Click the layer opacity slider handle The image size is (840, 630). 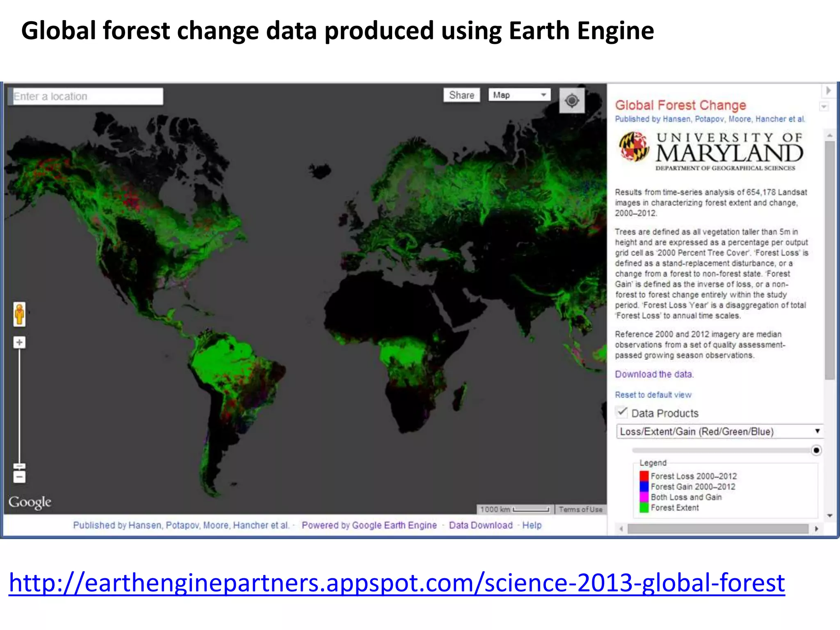816,450
